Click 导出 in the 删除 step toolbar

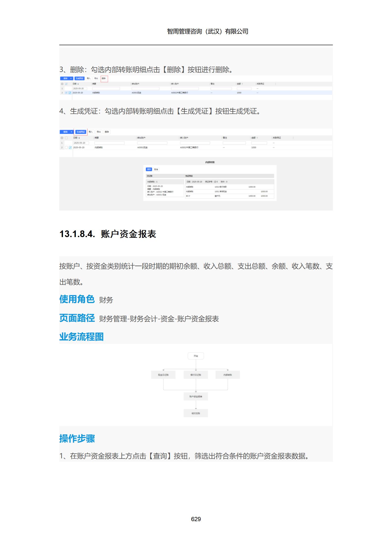tap(96, 78)
